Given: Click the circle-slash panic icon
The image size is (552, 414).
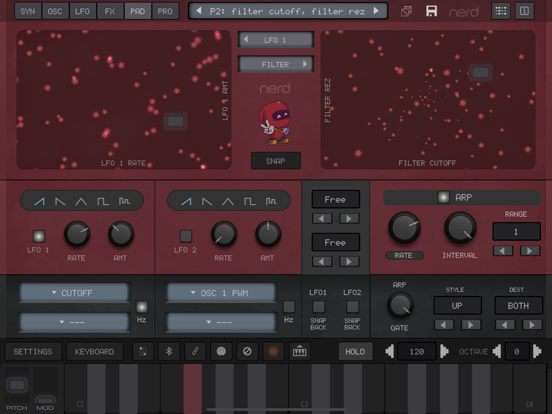Looking at the screenshot, I should click(x=247, y=351).
